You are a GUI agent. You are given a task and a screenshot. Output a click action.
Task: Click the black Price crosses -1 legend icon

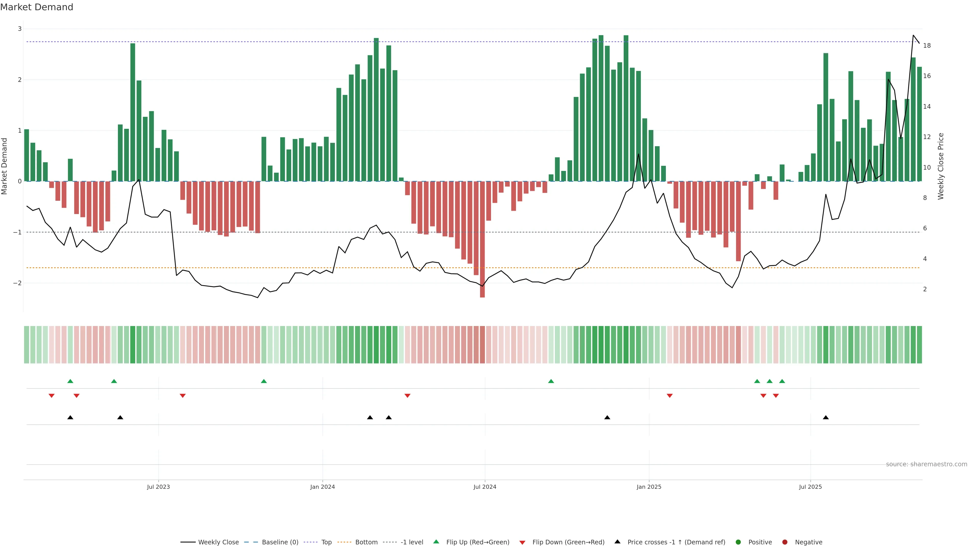617,542
